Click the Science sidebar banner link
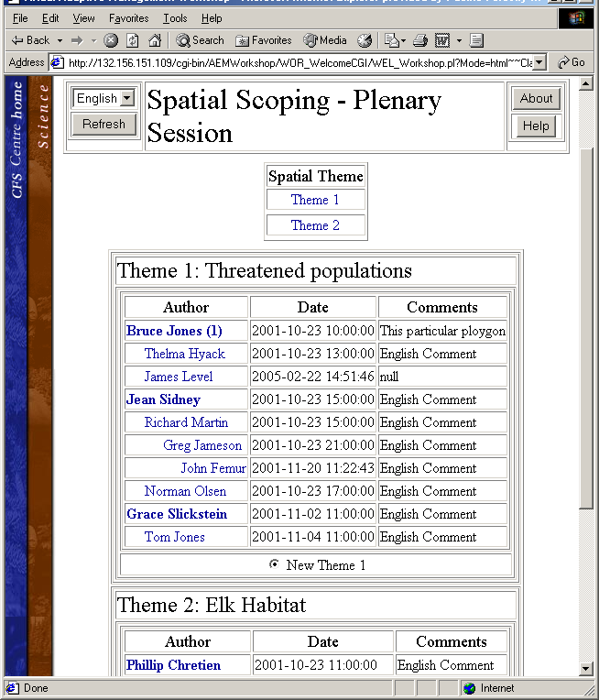599x700 pixels. click(42, 116)
